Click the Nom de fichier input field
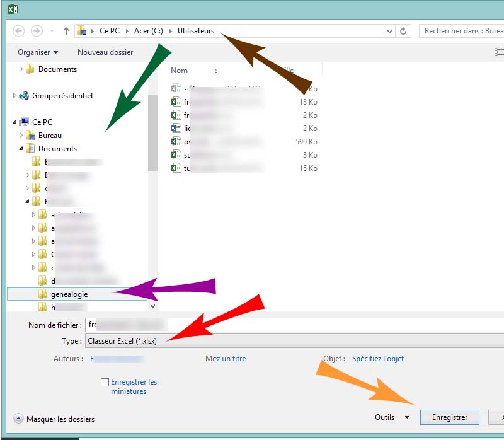The width and height of the screenshot is (504, 440). pyautogui.click(x=294, y=325)
